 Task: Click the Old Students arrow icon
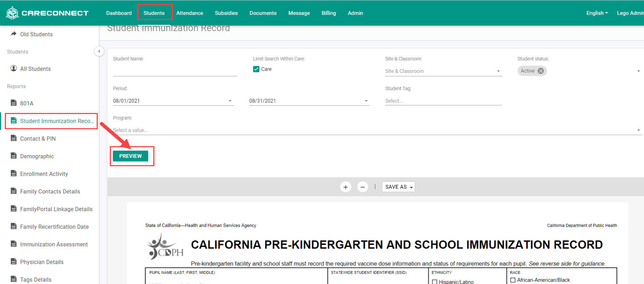[14, 34]
